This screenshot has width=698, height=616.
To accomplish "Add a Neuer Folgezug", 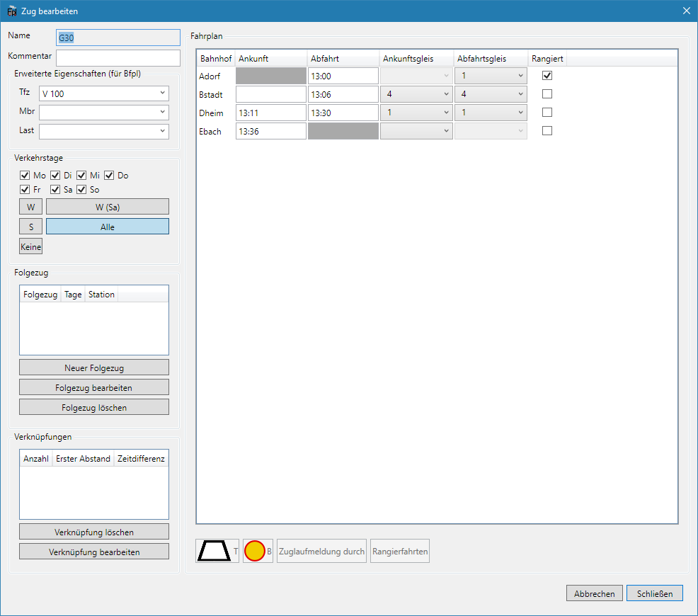I will (94, 367).
